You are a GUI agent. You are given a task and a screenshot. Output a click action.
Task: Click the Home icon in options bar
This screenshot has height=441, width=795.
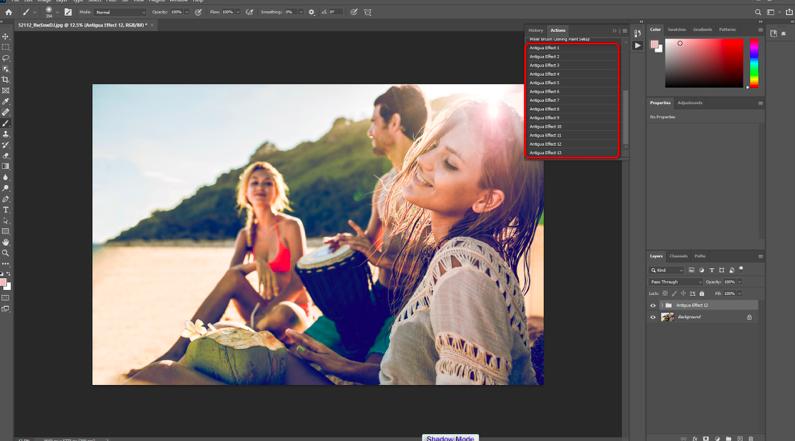(x=8, y=12)
